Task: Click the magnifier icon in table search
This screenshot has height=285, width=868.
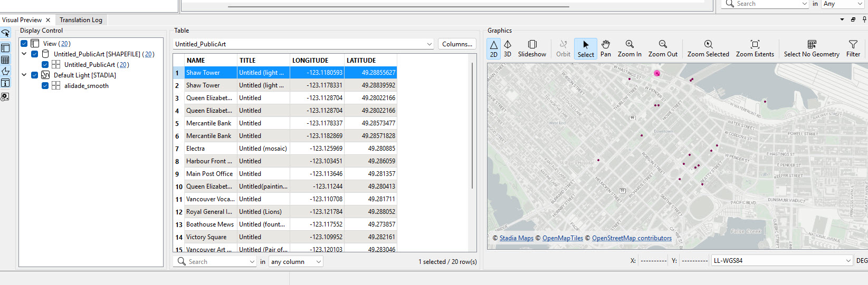Action: click(x=182, y=261)
